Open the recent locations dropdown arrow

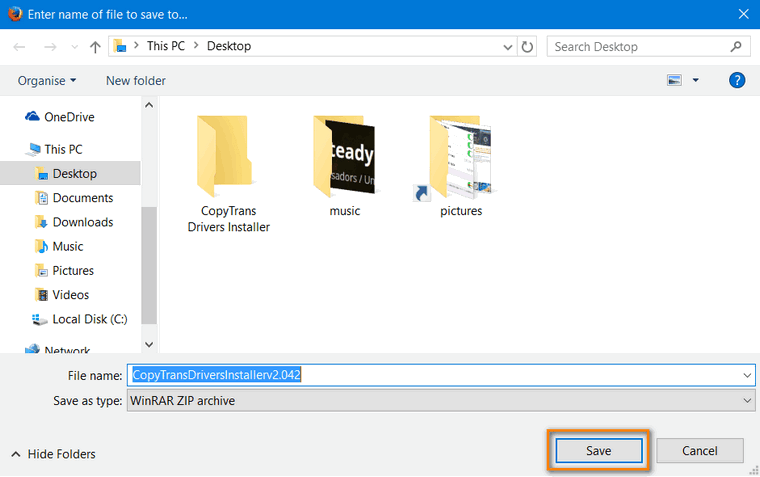(x=74, y=47)
